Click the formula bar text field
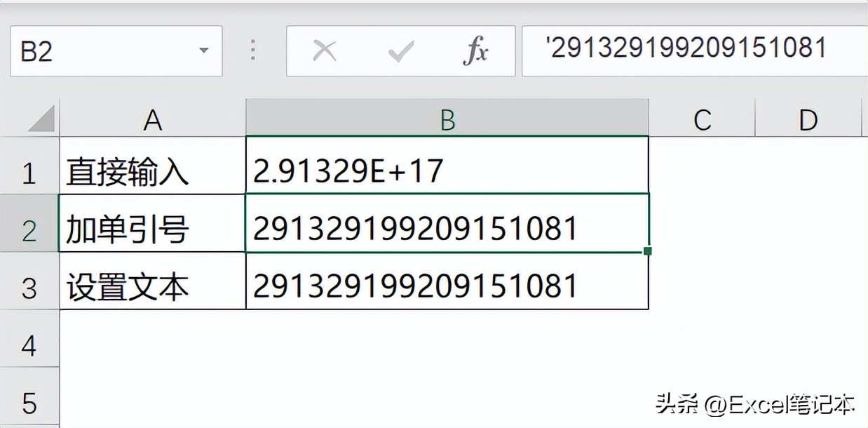This screenshot has width=868, height=428. pos(694,50)
